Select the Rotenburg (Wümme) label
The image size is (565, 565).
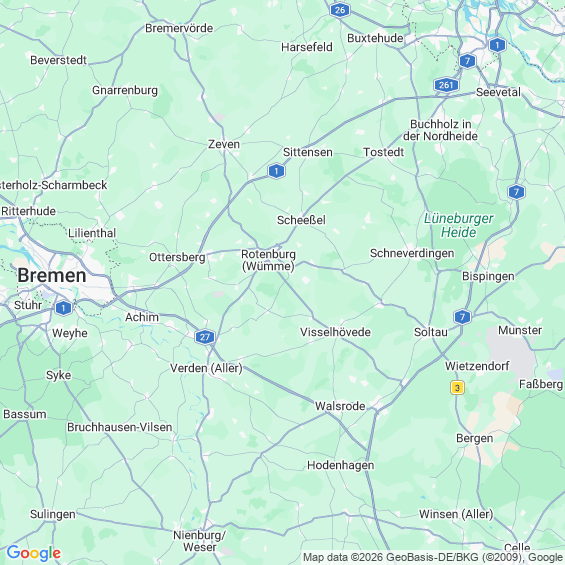coord(268,260)
